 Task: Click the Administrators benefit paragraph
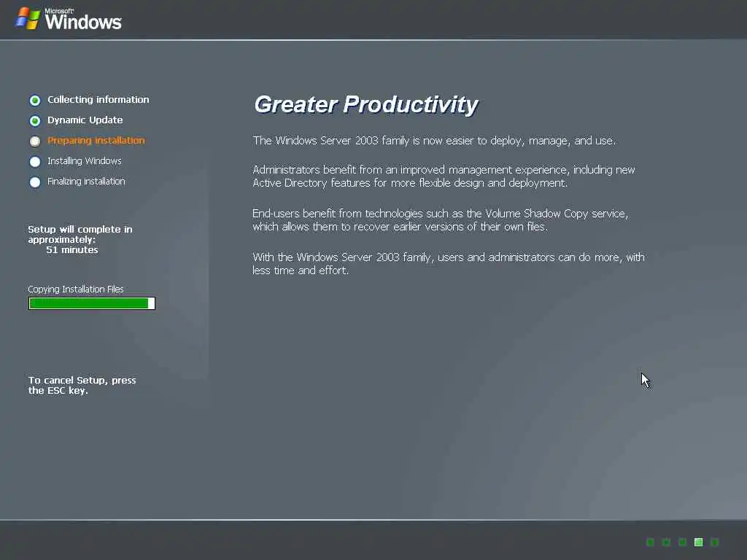(x=444, y=176)
